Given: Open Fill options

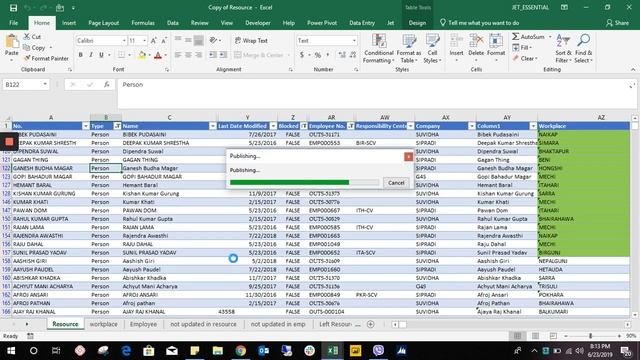Looking at the screenshot, I should (x=522, y=48).
